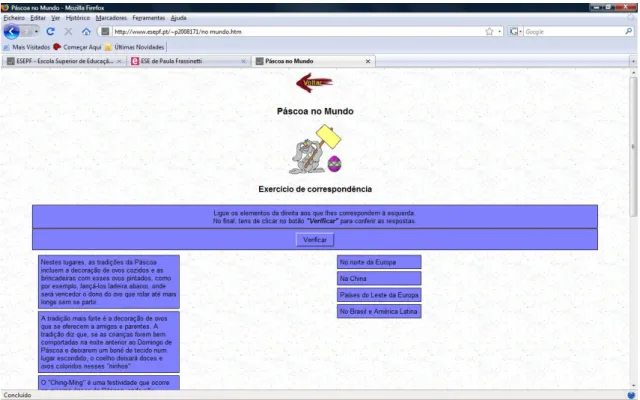640x400 pixels.
Task: Open the back/forward history dropdown
Action: click(x=36, y=31)
